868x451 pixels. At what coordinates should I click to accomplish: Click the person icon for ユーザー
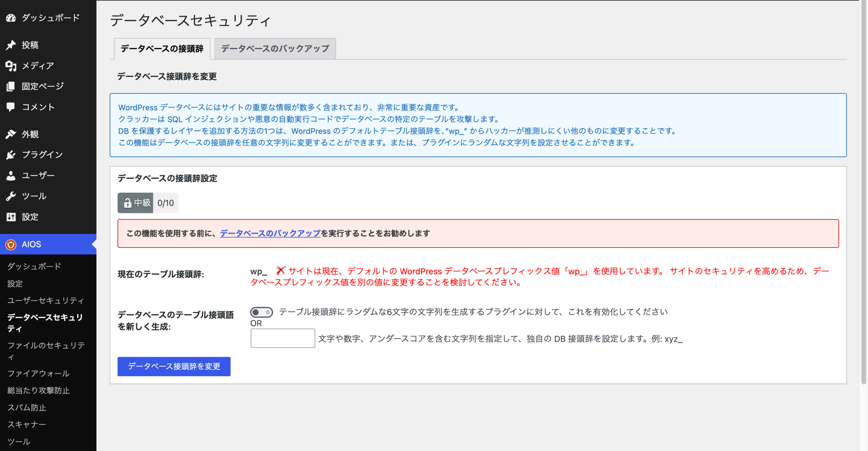tap(11, 176)
